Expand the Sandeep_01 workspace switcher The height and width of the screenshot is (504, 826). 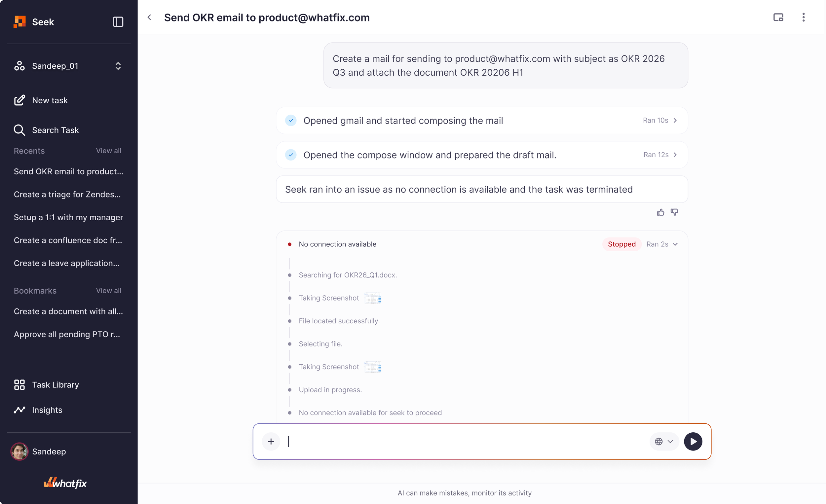(x=118, y=66)
